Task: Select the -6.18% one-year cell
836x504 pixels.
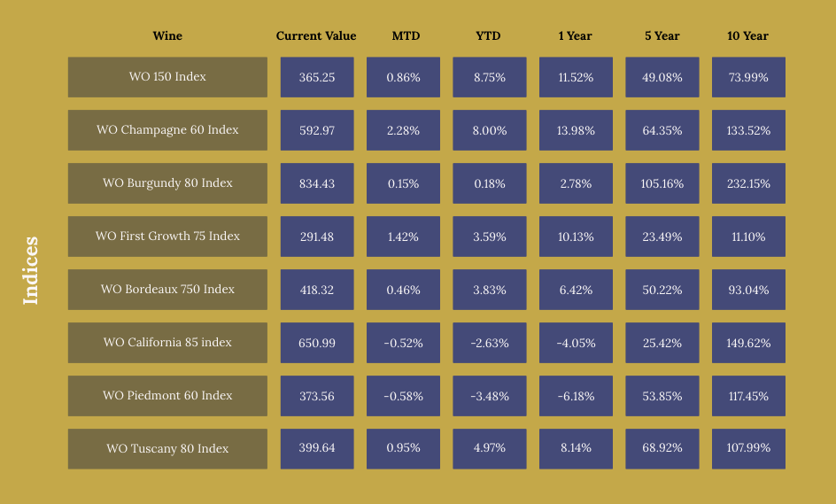Action: [576, 396]
